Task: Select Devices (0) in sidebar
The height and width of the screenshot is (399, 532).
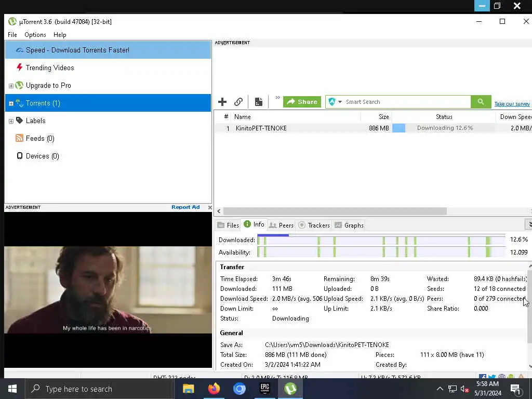Action: click(108, 156)
